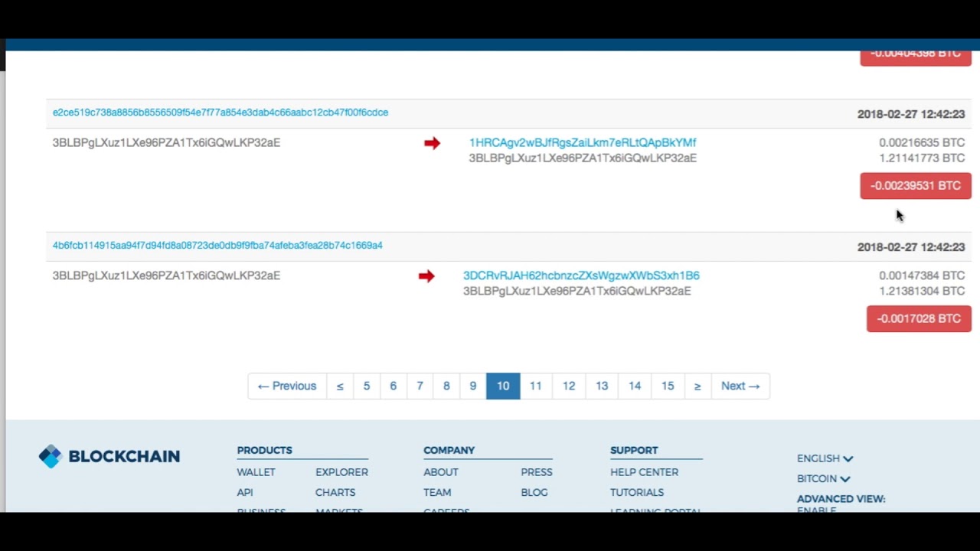The height and width of the screenshot is (551, 980).
Task: Click the Advanced View label
Action: pyautogui.click(x=841, y=499)
